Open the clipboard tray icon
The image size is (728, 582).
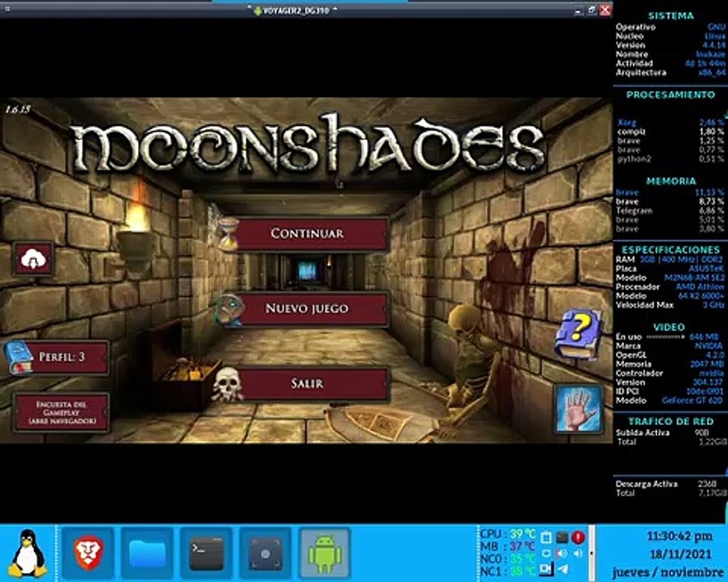546,538
